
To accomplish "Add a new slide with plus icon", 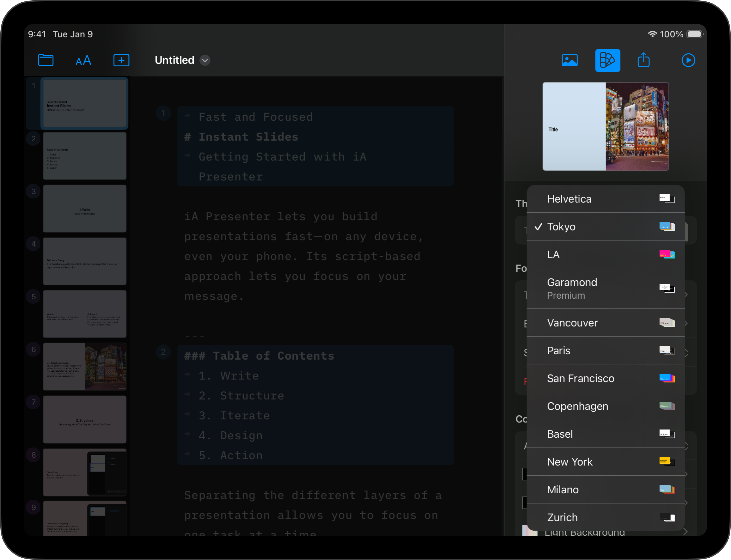I will [121, 60].
